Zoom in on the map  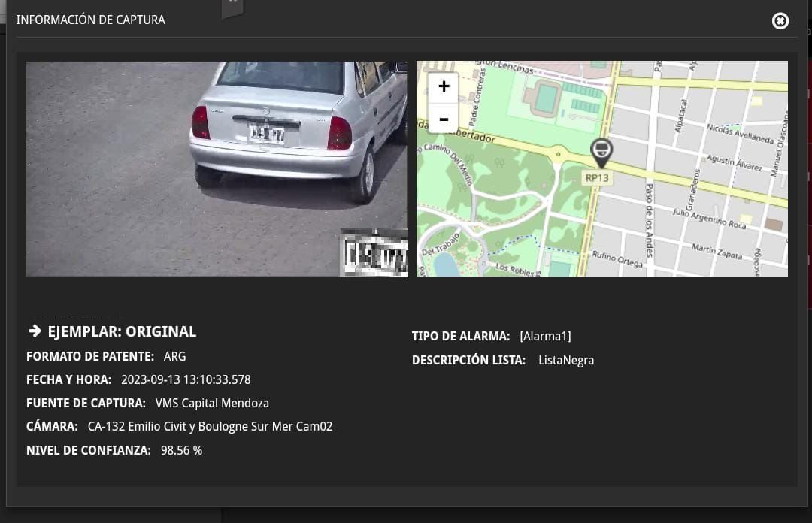point(444,86)
